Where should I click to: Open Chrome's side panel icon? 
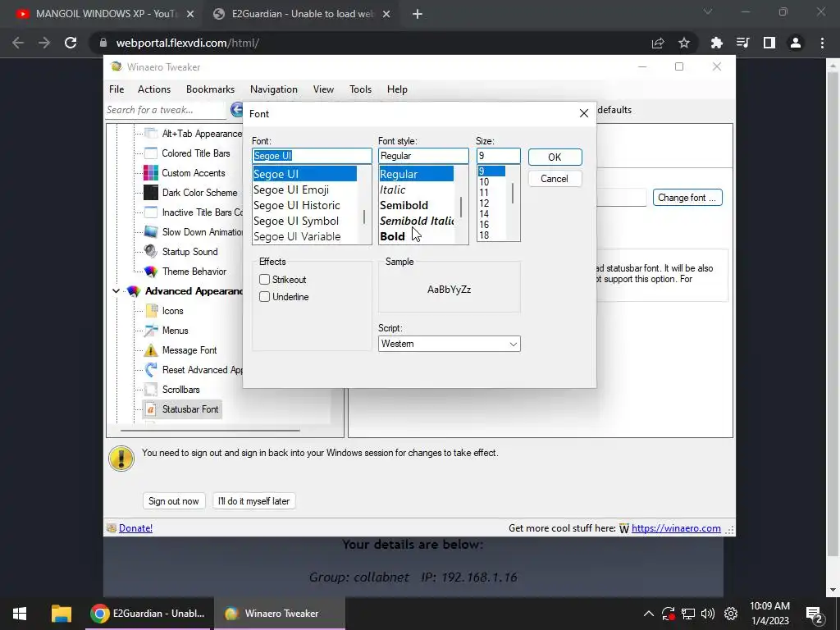769,43
